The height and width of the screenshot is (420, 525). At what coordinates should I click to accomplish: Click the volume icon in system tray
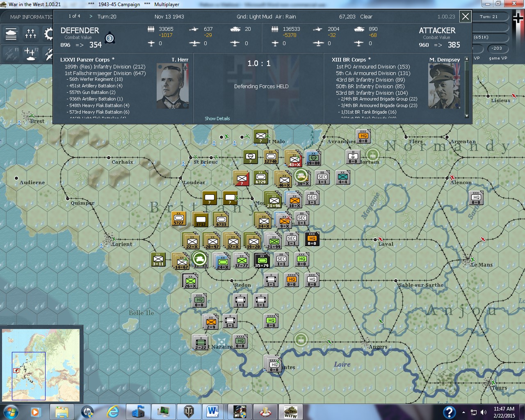(484, 412)
